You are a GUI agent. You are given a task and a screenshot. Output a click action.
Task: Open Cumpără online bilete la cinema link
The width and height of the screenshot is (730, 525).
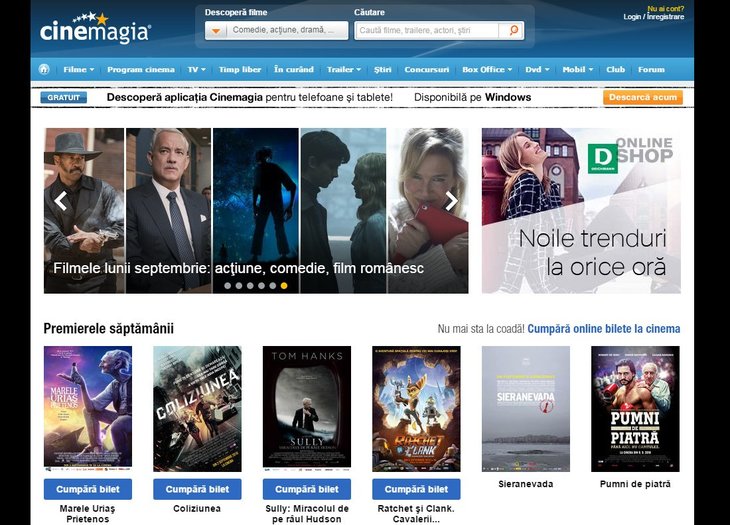click(604, 329)
